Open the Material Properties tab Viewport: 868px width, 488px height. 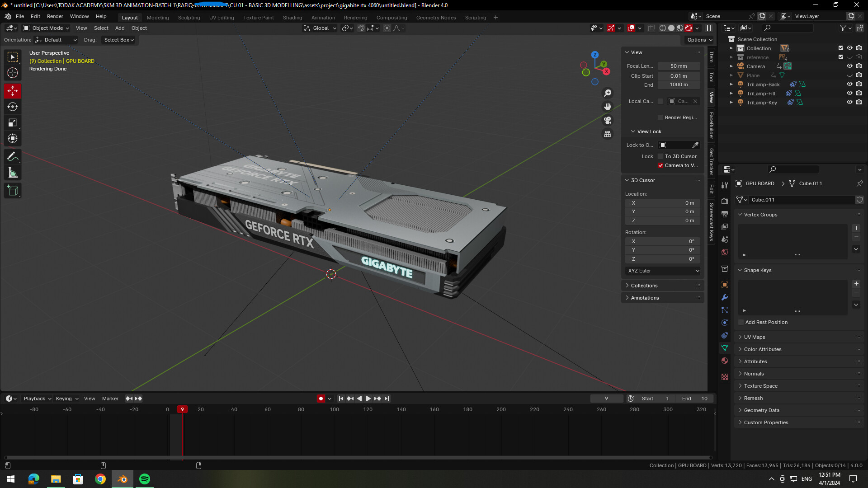coord(724,361)
